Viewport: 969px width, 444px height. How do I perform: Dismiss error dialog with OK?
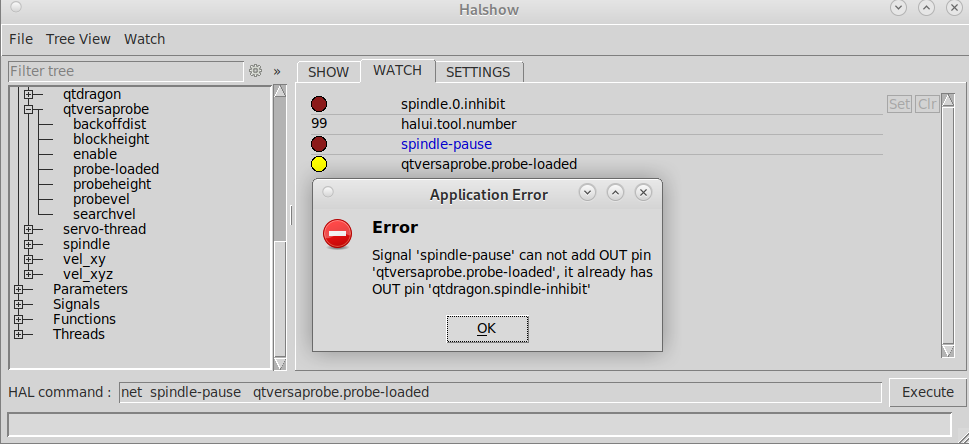coord(487,328)
